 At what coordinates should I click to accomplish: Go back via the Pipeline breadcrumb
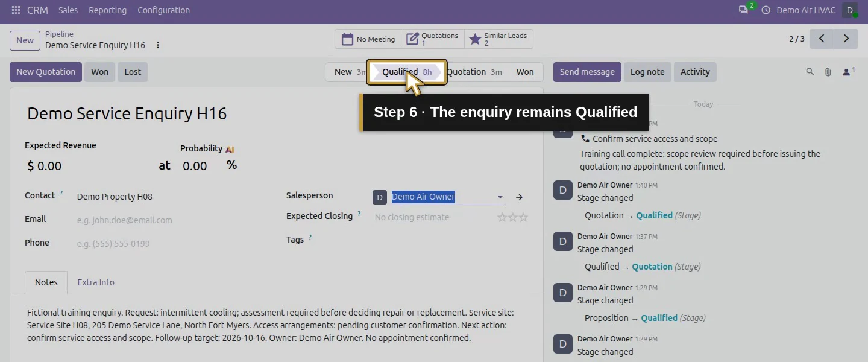pyautogui.click(x=59, y=34)
